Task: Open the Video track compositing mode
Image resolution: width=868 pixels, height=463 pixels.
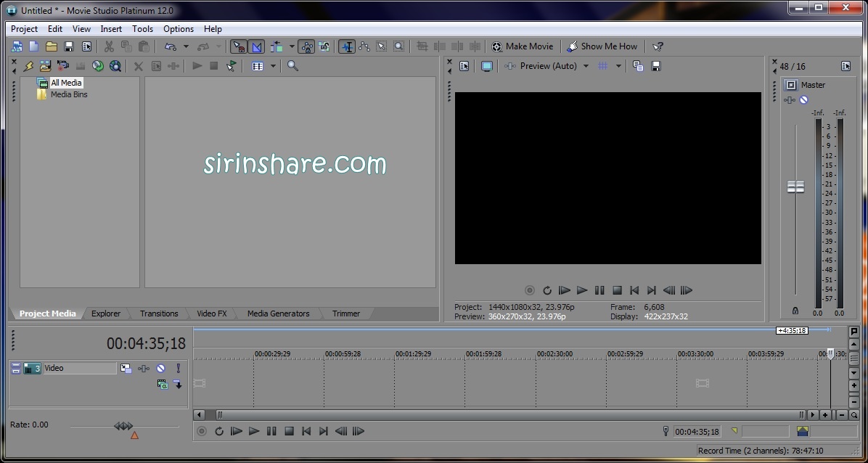Action: 162,384
